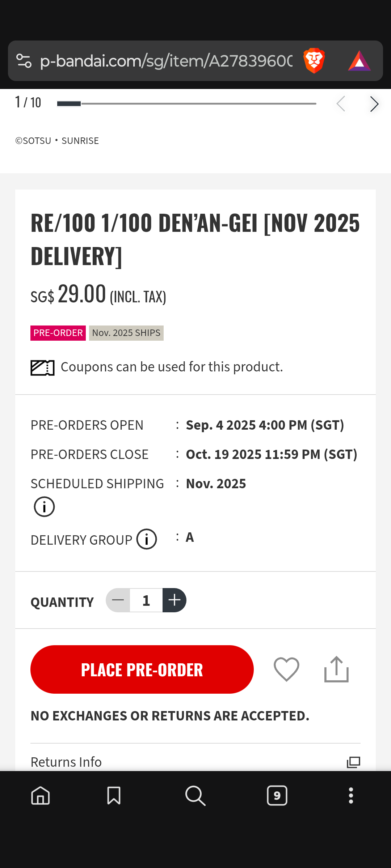Image resolution: width=391 pixels, height=868 pixels.
Task: Tap the browser search icon
Action: [x=195, y=796]
